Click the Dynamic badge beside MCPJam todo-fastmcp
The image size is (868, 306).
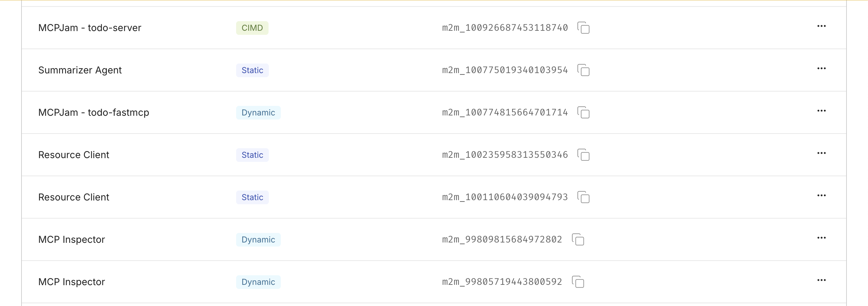258,113
